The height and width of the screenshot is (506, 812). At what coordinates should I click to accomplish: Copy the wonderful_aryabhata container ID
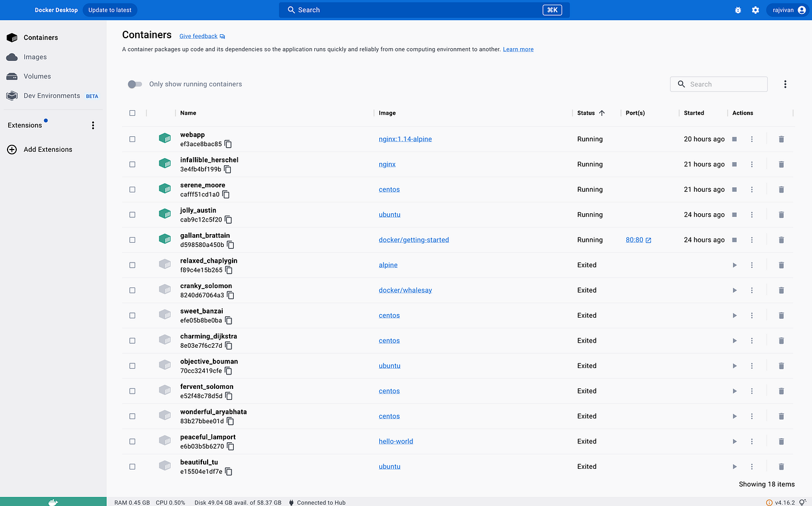tap(230, 421)
